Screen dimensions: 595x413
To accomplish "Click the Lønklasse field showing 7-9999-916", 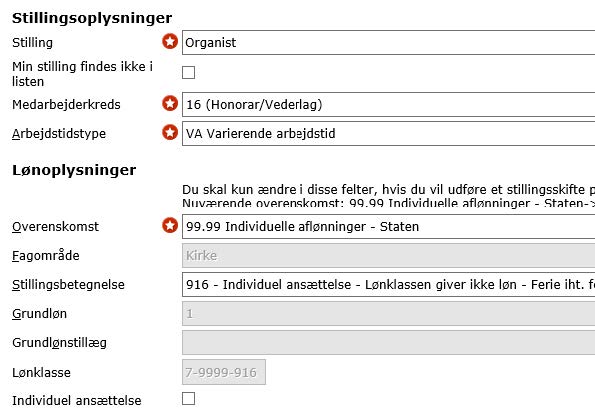I will click(x=224, y=372).
